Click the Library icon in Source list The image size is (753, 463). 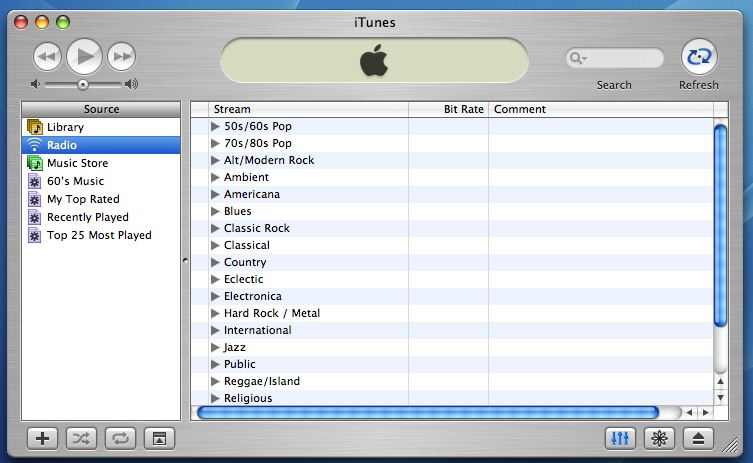(35, 127)
